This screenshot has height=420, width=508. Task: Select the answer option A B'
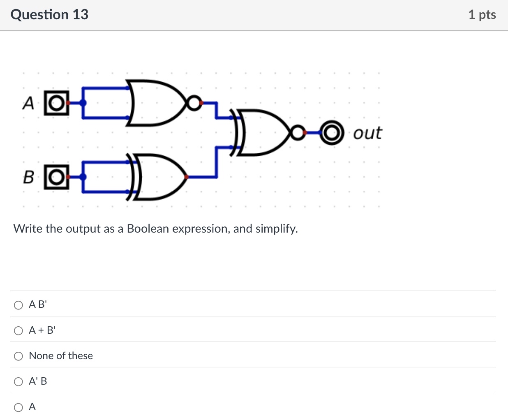click(x=18, y=305)
